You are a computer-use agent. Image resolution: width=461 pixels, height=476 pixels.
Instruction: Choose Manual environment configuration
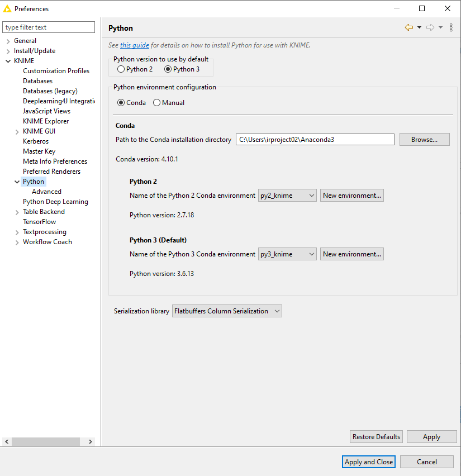click(x=169, y=103)
